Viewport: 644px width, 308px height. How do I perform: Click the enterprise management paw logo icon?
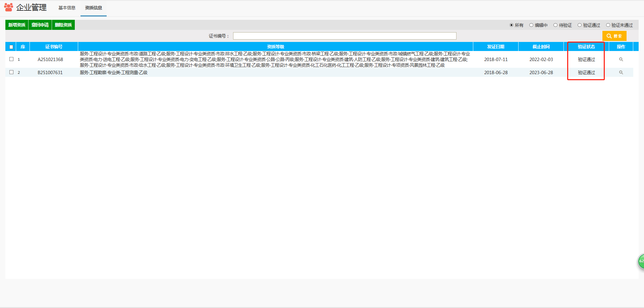pos(9,7)
